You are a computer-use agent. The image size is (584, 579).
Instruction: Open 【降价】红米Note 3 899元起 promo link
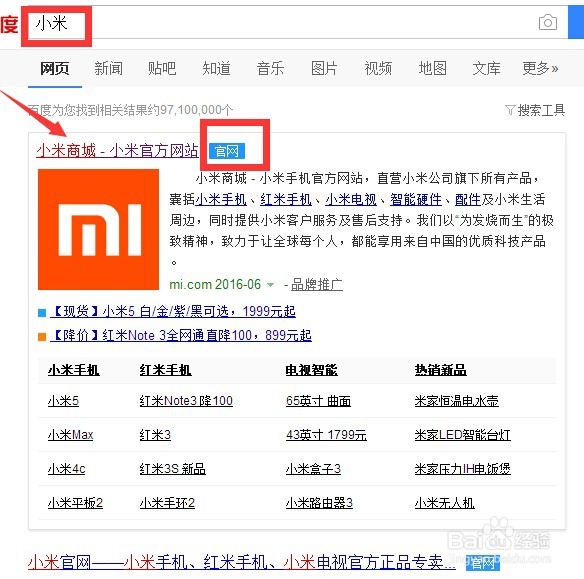[181, 336]
